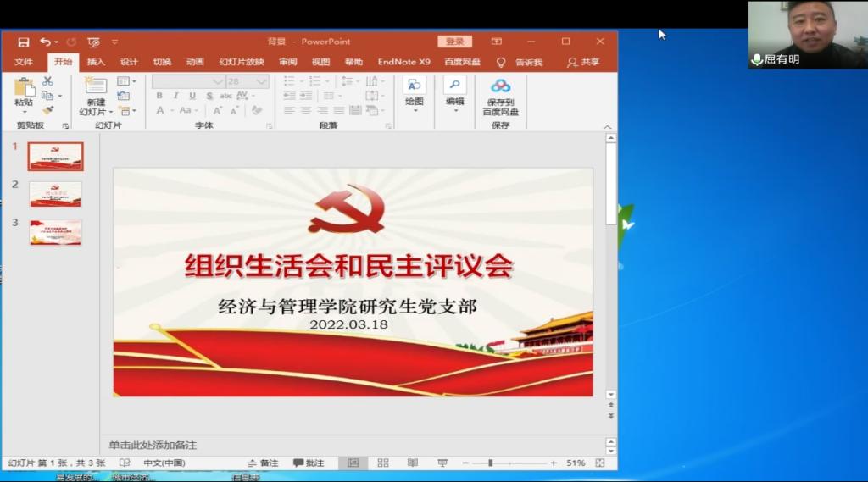
Task: Toggle Align Left paragraph button
Action: pyautogui.click(x=289, y=111)
